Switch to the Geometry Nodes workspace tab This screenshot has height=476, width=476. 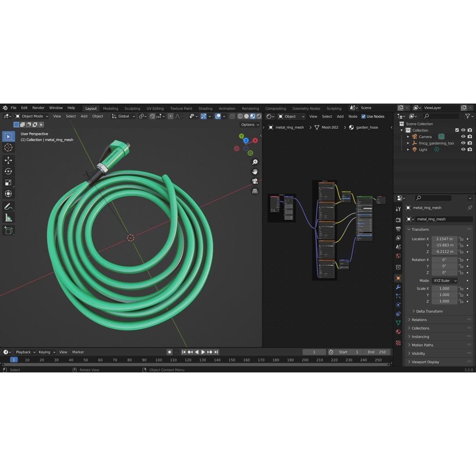(306, 108)
